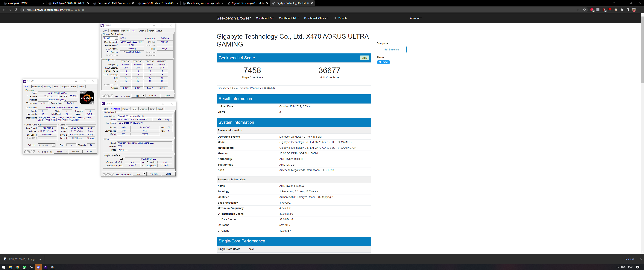The image size is (644, 270).
Task: Click the page vertical scrollbar thumb
Action: tap(642, 50)
